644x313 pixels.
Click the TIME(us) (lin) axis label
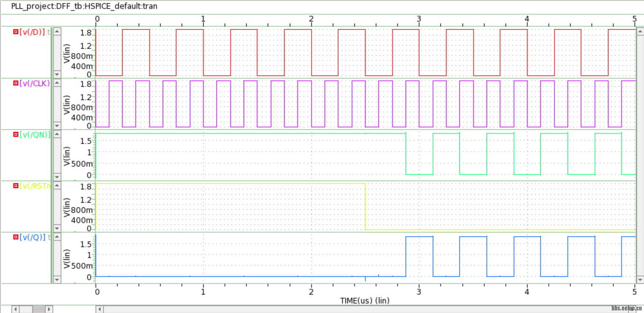(365, 300)
